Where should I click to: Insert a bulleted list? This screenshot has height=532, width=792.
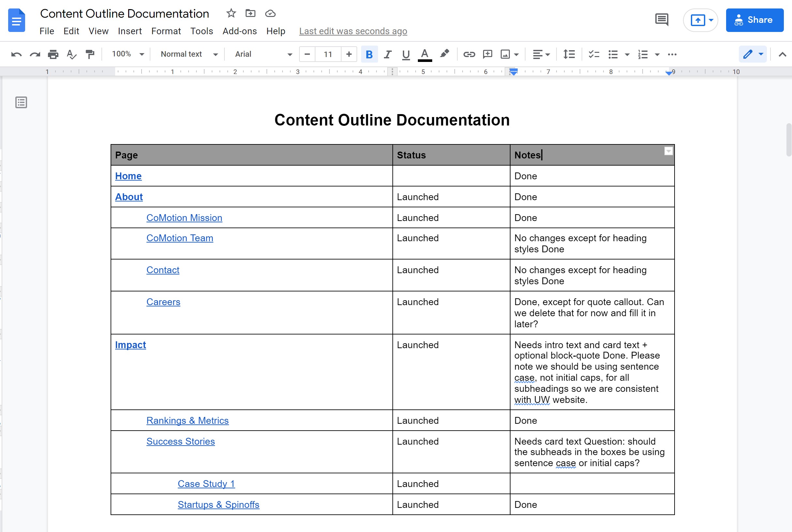click(613, 54)
